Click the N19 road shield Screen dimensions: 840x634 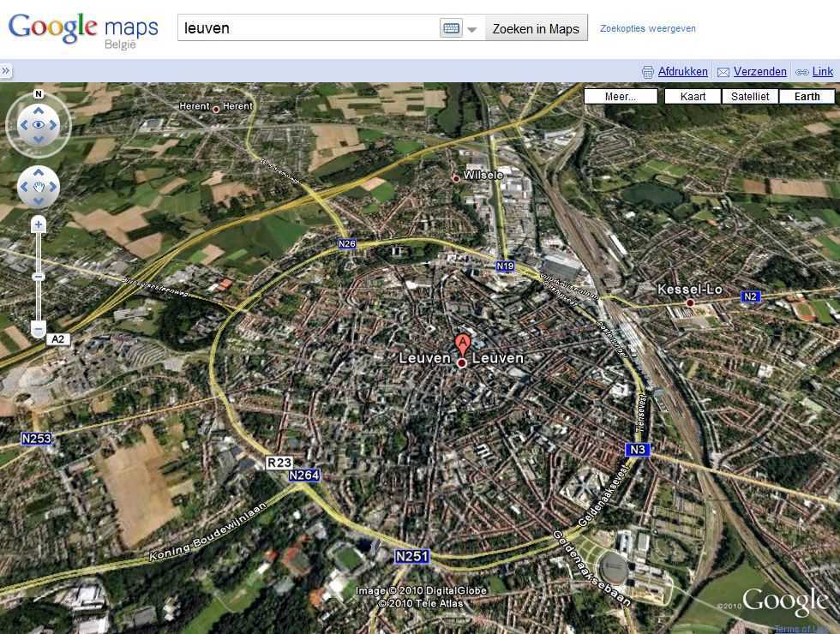[505, 266]
